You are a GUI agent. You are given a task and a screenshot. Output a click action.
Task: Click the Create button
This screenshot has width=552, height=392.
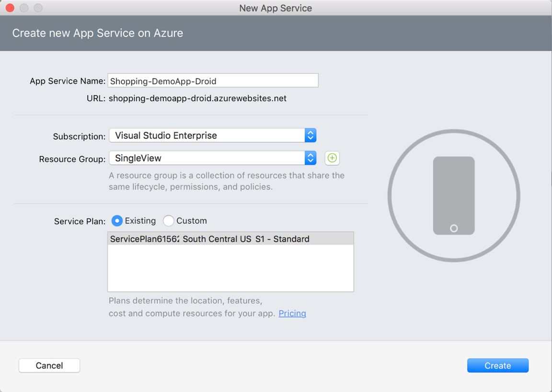point(498,366)
